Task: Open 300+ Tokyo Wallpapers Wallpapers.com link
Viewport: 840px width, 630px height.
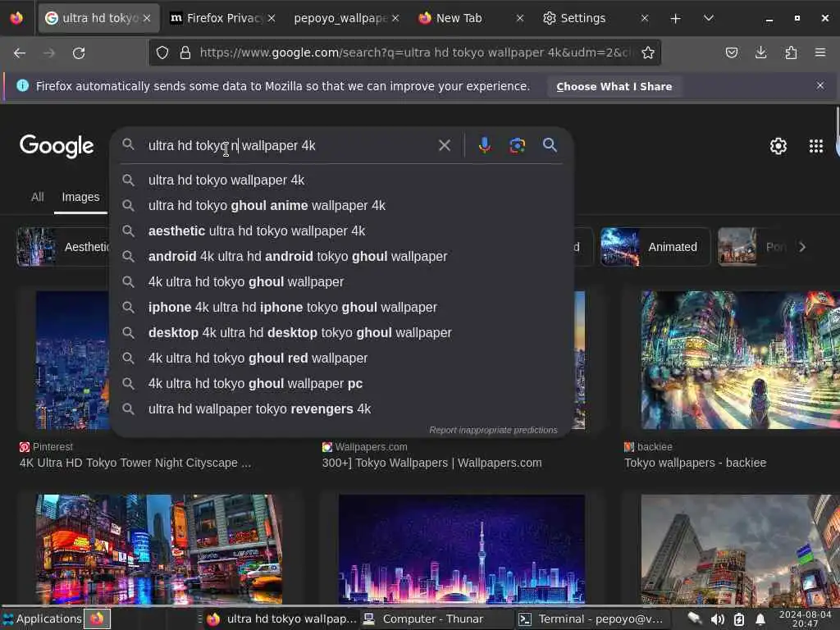Action: coord(431,463)
